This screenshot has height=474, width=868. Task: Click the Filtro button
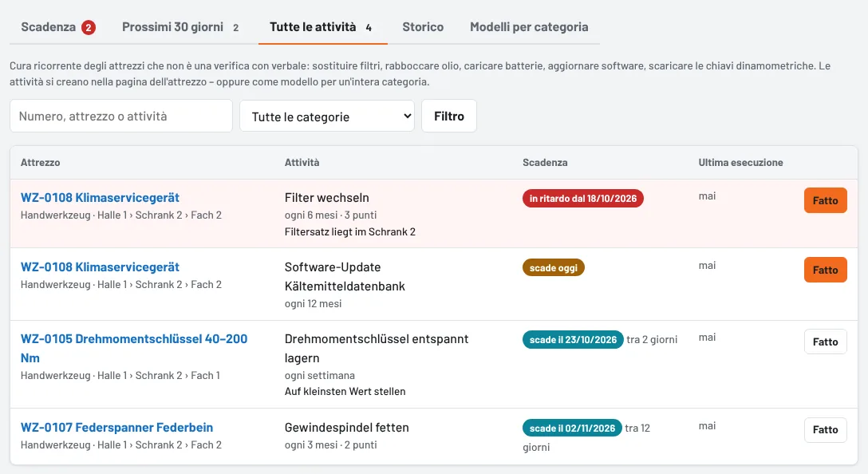449,116
